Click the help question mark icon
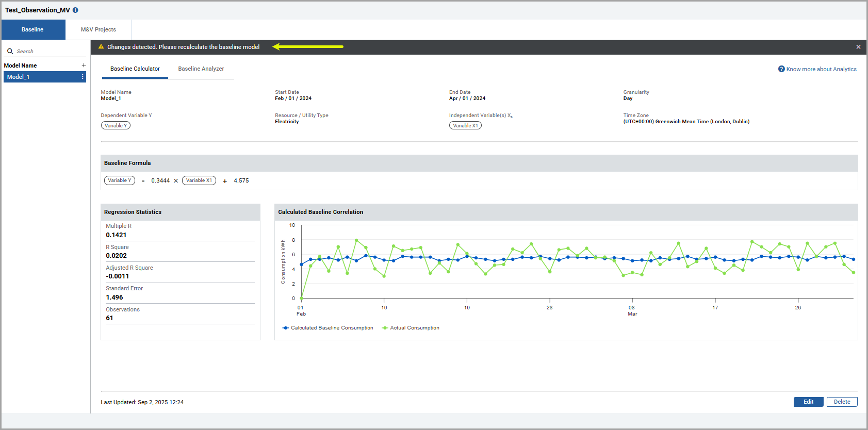Image resolution: width=868 pixels, height=430 pixels. 781,69
